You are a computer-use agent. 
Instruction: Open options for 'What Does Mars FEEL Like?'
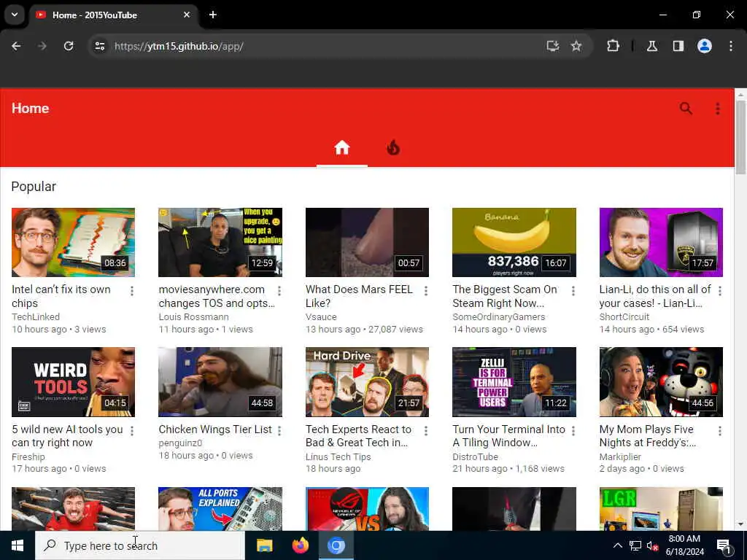tap(426, 290)
